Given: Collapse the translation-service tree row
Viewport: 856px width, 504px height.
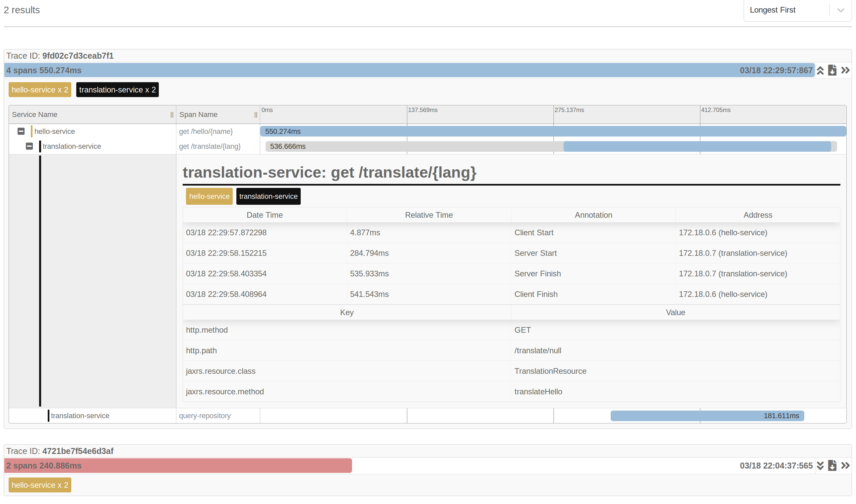Looking at the screenshot, I should (29, 146).
